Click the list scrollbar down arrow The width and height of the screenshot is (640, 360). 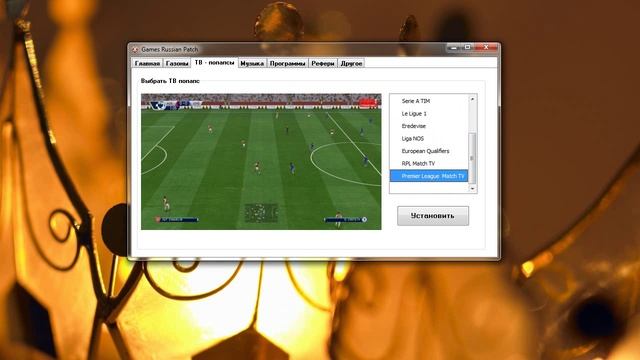472,188
